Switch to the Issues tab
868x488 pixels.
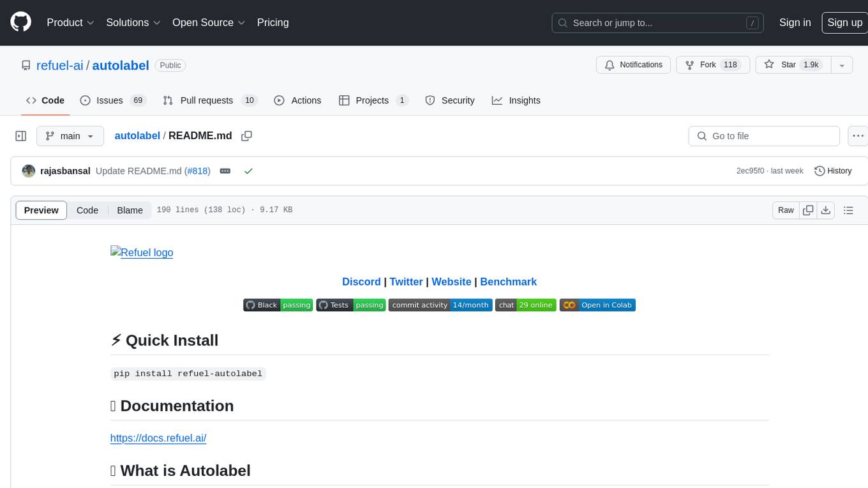point(113,100)
